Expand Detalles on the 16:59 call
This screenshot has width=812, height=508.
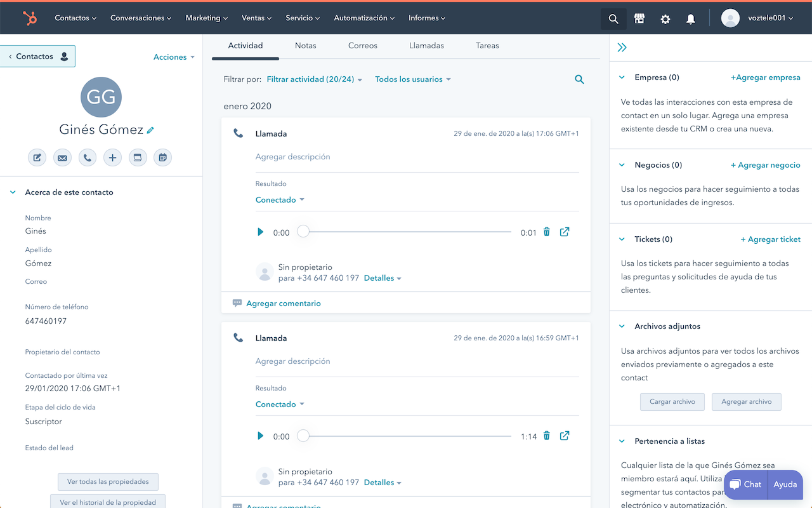[383, 483]
